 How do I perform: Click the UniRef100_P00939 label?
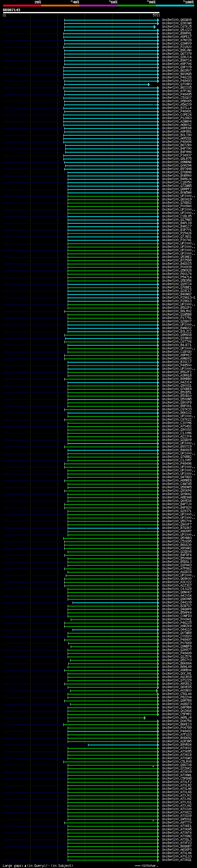pyautogui.click(x=176, y=267)
